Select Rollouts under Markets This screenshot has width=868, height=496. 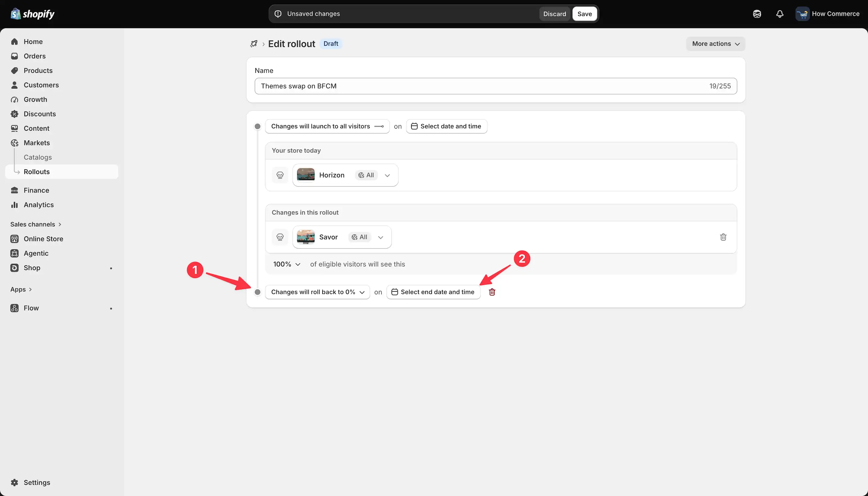[x=62, y=172]
